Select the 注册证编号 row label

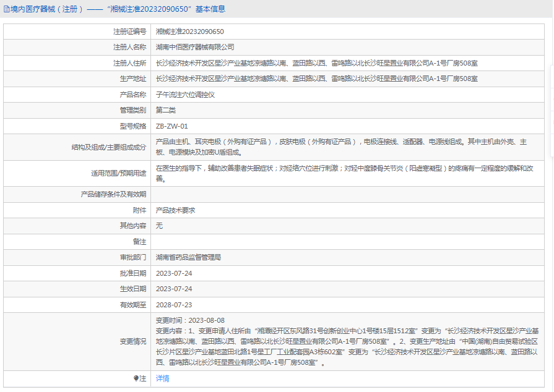[129, 32]
